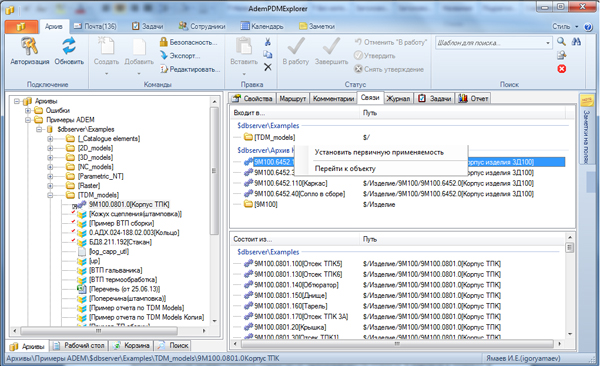600x366 pixels.
Task: Open the Создать dropdown arrow
Action: pos(106,74)
